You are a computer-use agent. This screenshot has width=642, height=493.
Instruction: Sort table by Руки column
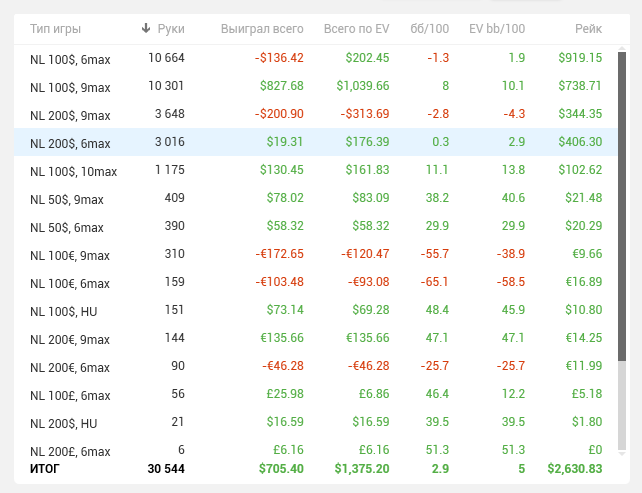tap(171, 28)
